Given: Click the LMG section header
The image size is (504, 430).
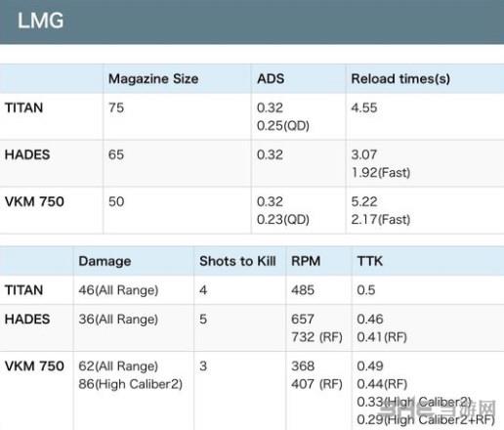Looking at the screenshot, I should point(40,21).
